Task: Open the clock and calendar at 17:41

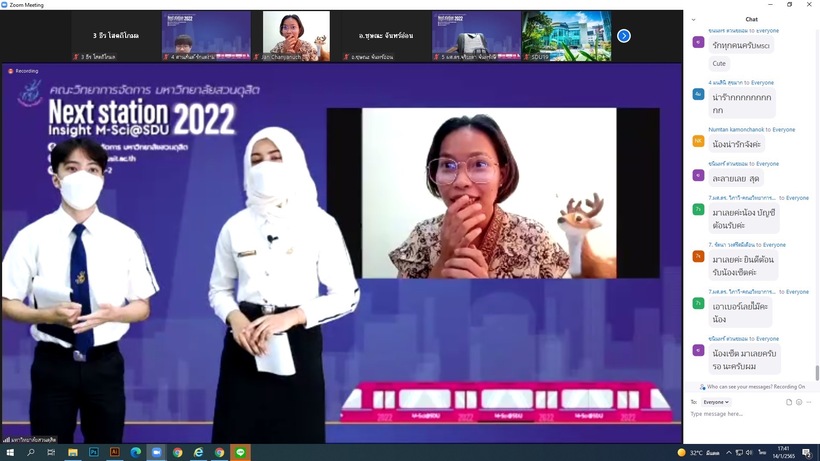Action: pos(783,453)
